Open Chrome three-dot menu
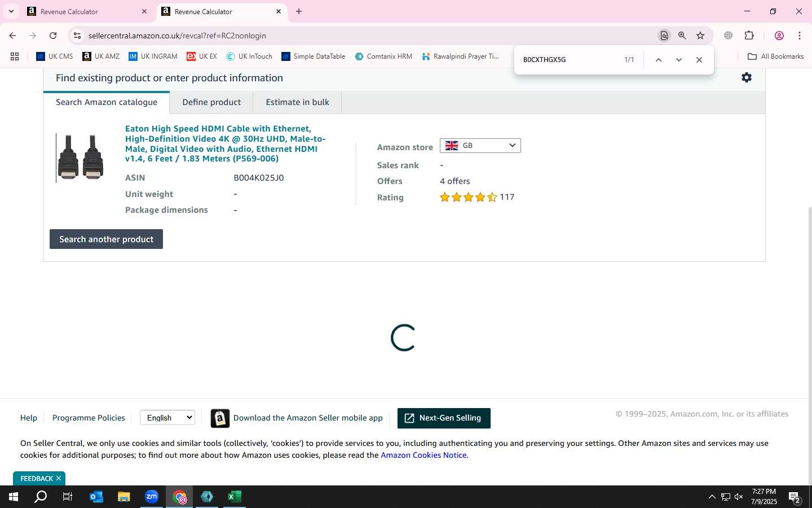 800,36
